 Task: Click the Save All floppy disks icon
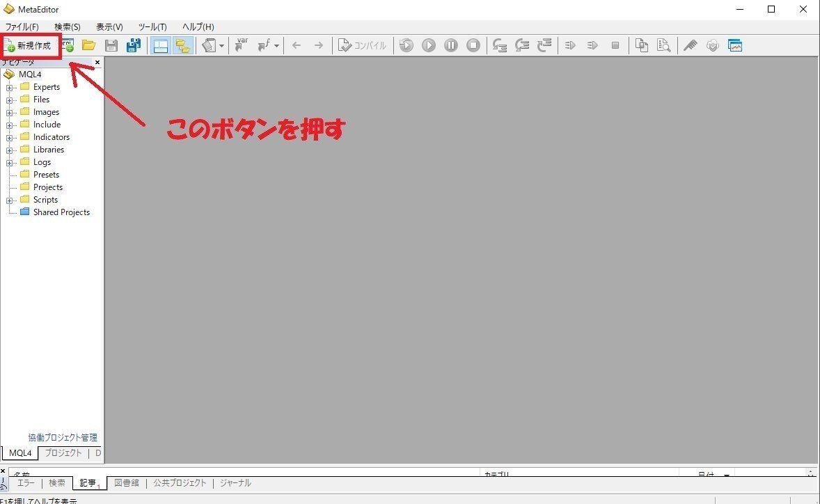(133, 45)
